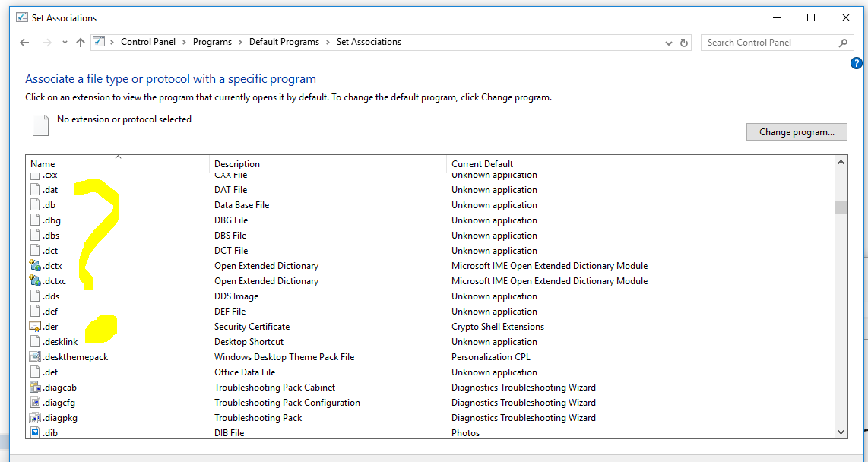The width and height of the screenshot is (868, 462).
Task: Select the .dib image icon
Action: [36, 432]
